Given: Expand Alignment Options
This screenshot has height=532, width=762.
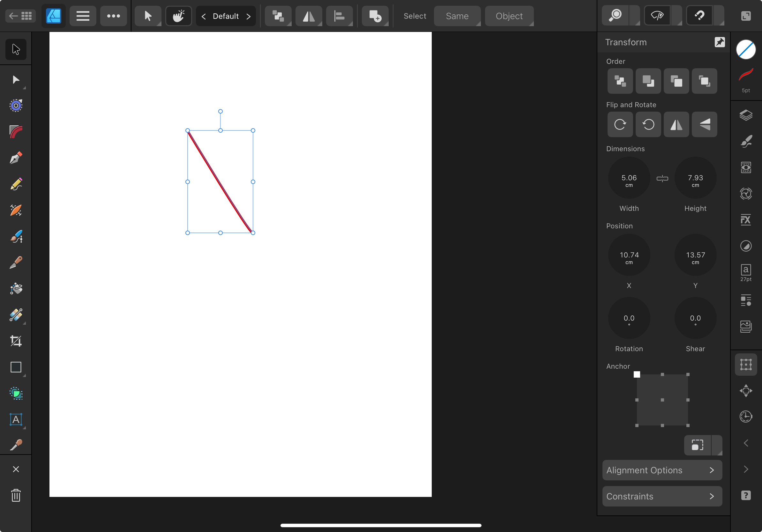Looking at the screenshot, I should [x=662, y=470].
